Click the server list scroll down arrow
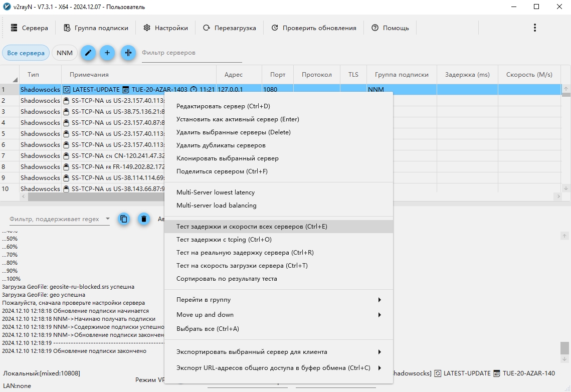This screenshot has height=392, width=571. pos(566,188)
